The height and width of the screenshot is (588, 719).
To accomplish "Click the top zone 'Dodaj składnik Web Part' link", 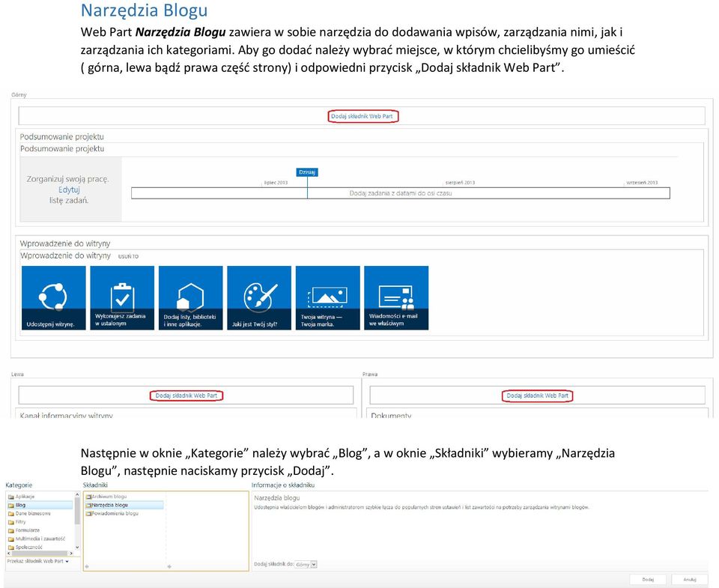I will [x=362, y=117].
